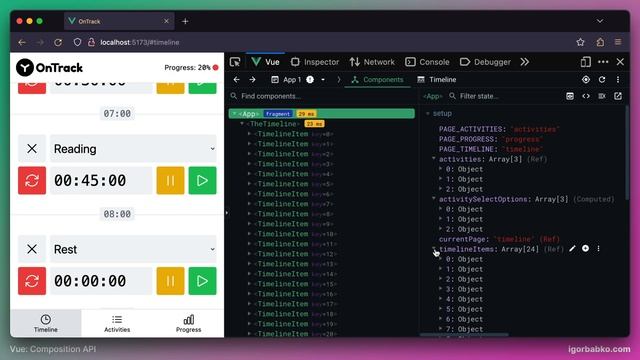Open a new browser tab
Screen dimensions: 640x360
185,21
